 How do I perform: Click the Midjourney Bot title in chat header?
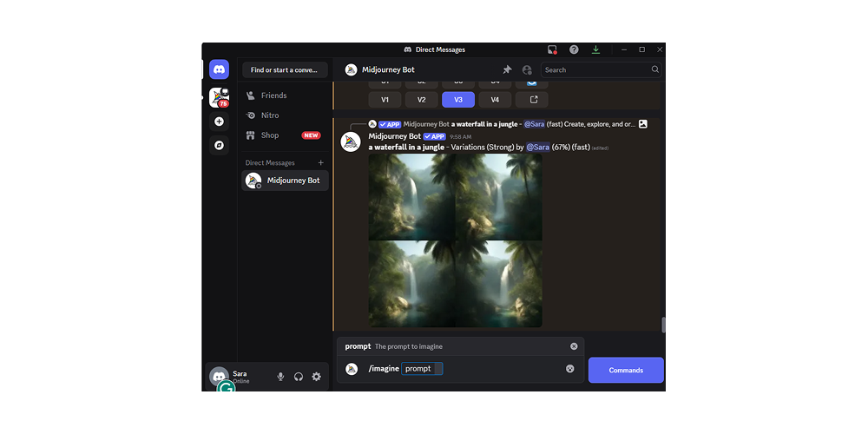click(x=388, y=69)
